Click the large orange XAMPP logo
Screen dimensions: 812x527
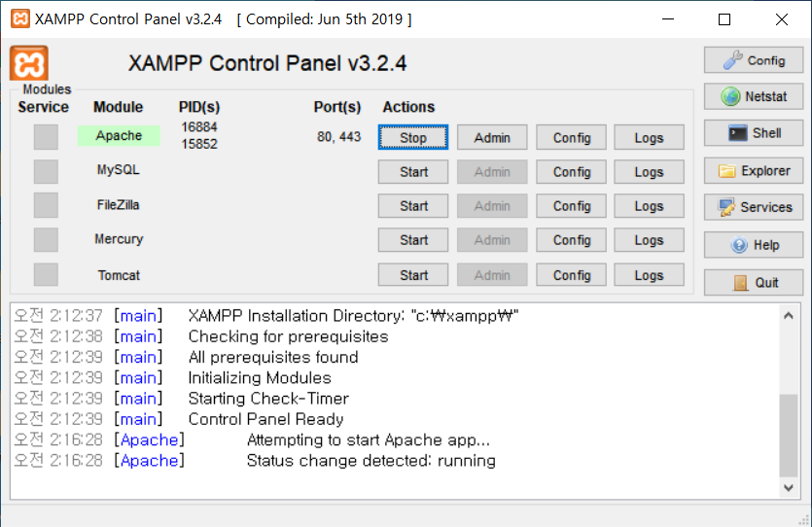pos(29,63)
